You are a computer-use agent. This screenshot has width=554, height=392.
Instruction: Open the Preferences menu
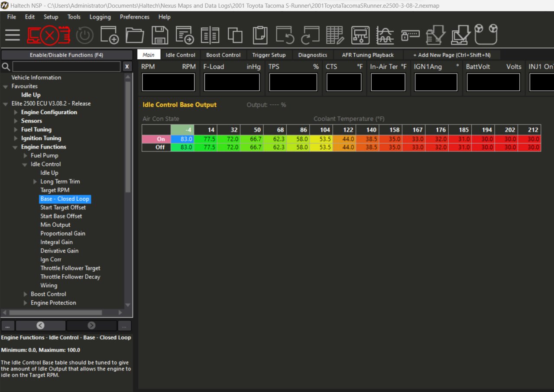135,17
